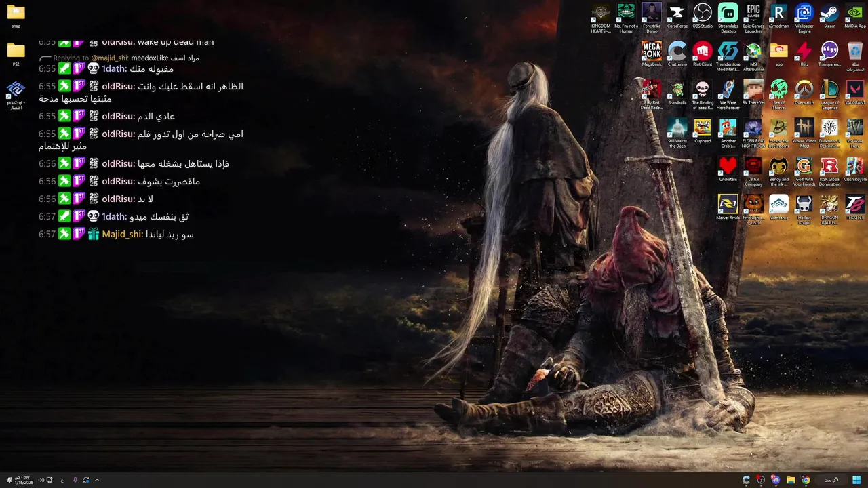The width and height of the screenshot is (868, 488).
Task: Launch Blitz from the desktop
Action: click(804, 54)
